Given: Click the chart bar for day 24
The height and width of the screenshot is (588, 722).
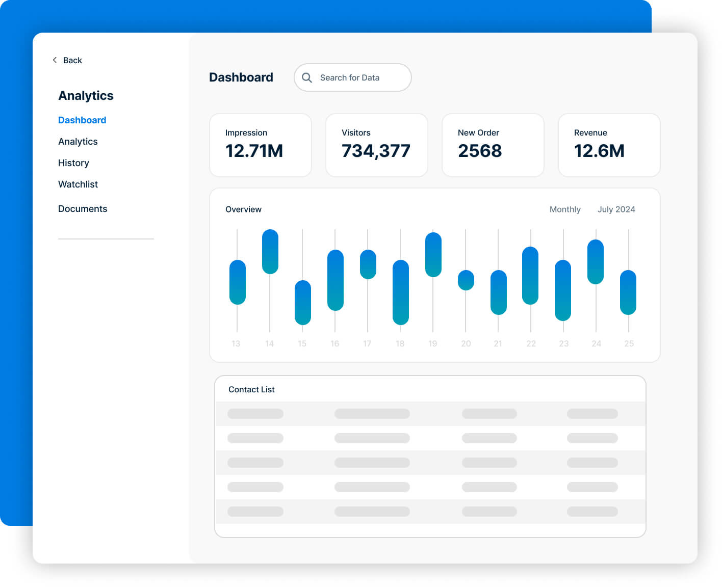Looking at the screenshot, I should (596, 262).
